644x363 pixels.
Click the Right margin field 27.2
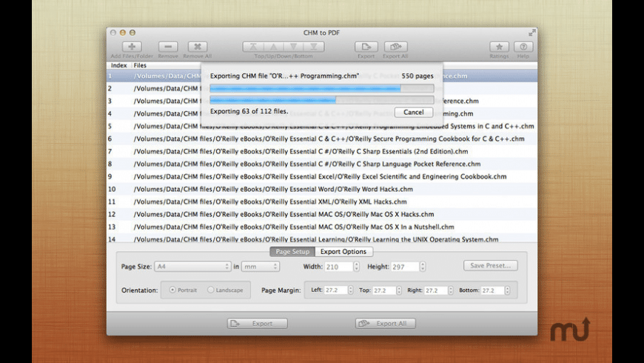click(x=436, y=290)
